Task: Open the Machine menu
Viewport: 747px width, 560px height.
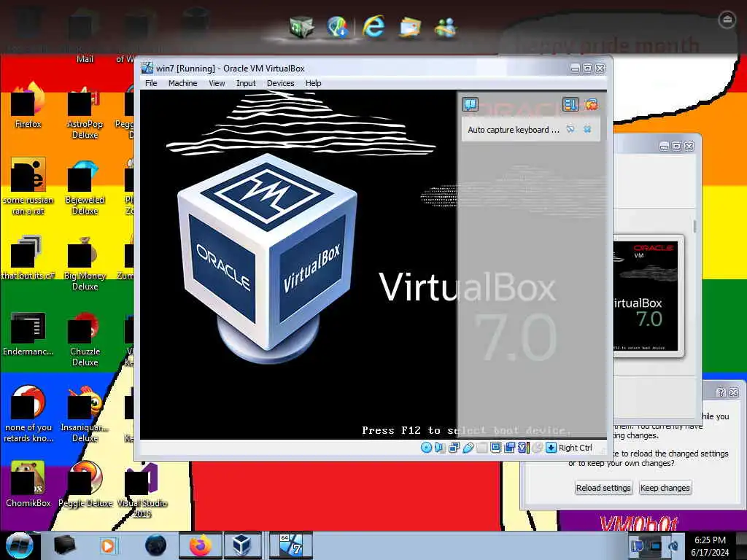Action: (182, 83)
